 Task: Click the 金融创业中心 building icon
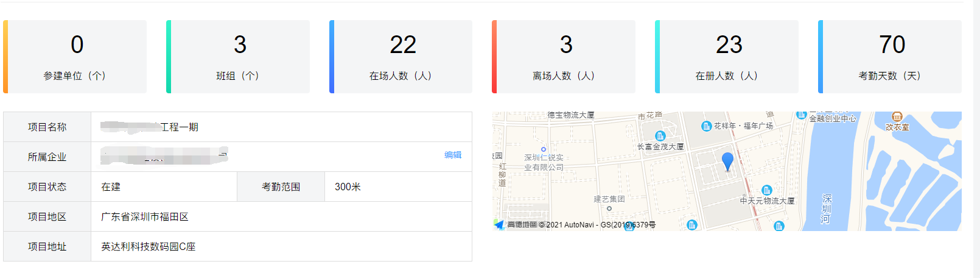click(802, 115)
